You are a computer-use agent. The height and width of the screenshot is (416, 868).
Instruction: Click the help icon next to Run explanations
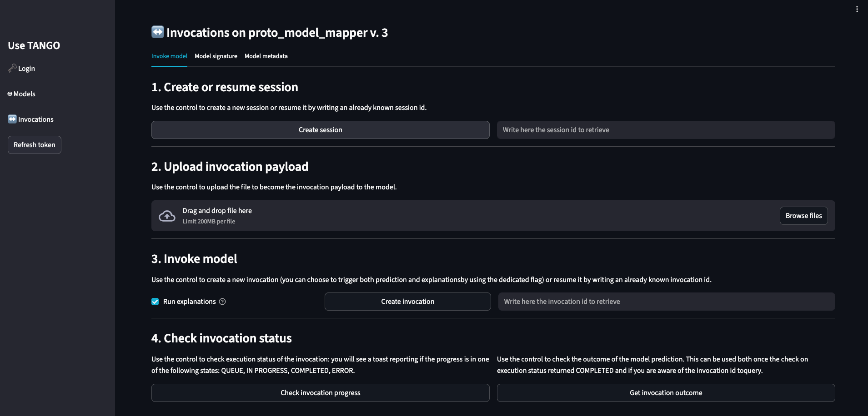222,302
